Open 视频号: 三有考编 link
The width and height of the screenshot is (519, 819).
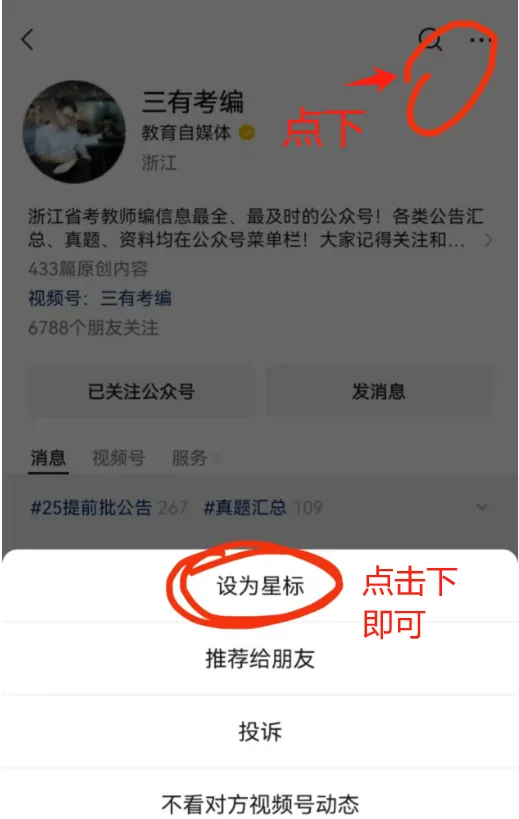(100, 298)
